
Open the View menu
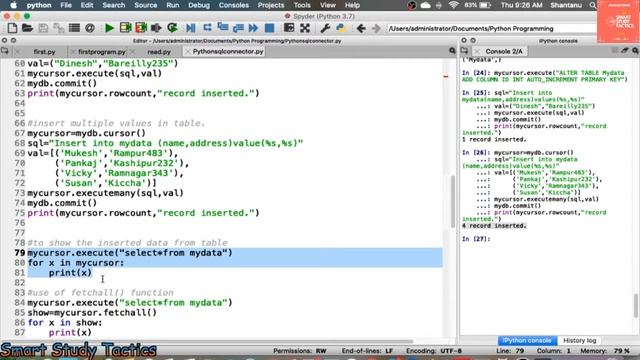[x=328, y=5]
